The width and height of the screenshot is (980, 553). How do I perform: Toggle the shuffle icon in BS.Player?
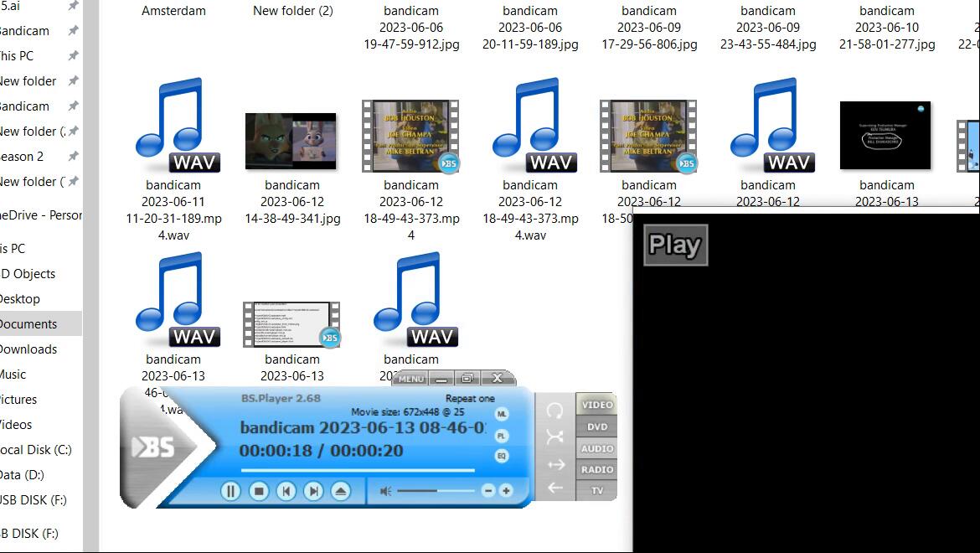click(x=554, y=437)
